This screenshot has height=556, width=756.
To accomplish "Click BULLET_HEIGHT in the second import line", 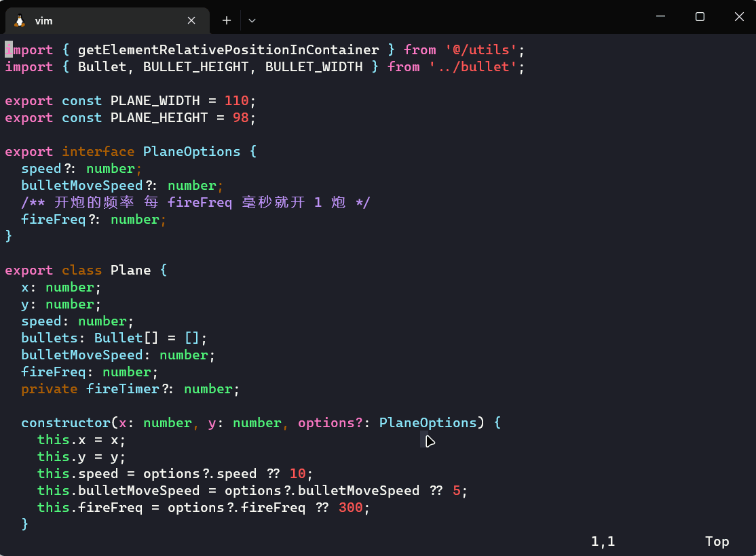I will (195, 66).
